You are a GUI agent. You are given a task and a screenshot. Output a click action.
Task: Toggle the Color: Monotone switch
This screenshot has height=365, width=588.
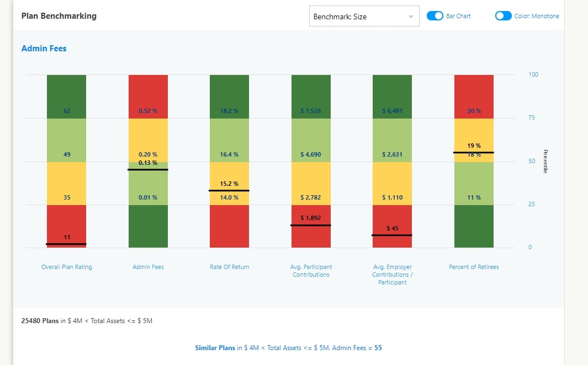[504, 16]
